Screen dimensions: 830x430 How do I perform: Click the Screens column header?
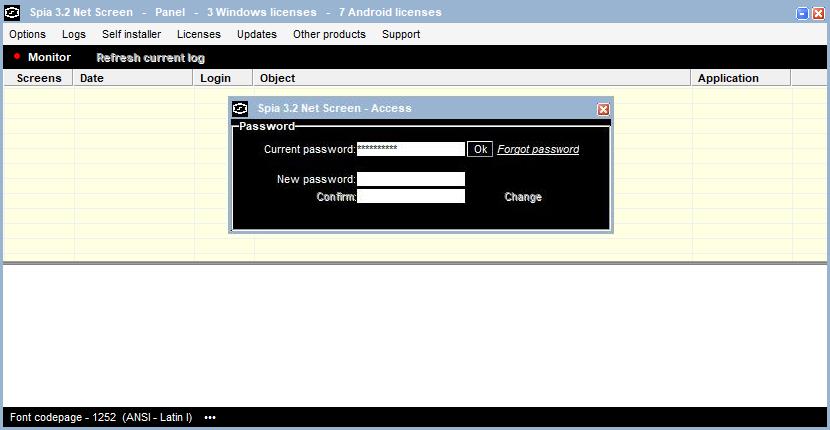[x=39, y=78]
